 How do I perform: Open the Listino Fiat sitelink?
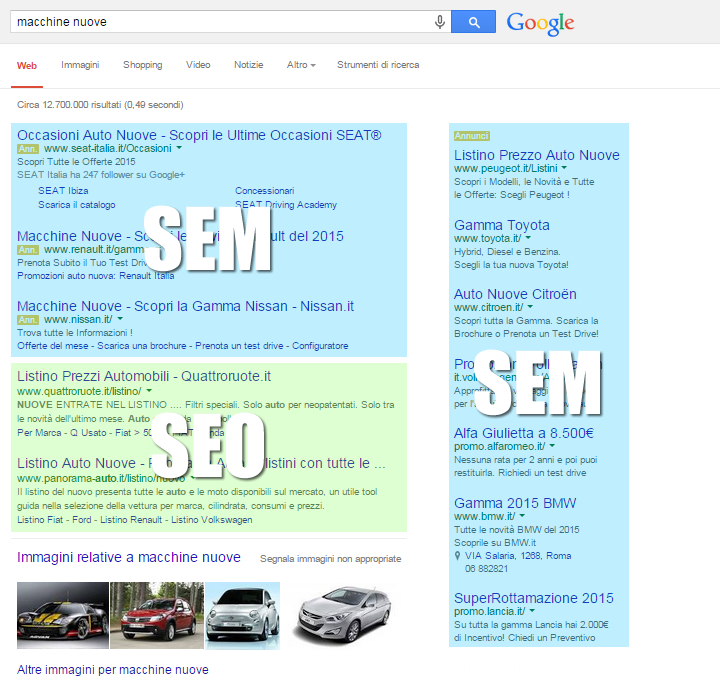[x=40, y=519]
